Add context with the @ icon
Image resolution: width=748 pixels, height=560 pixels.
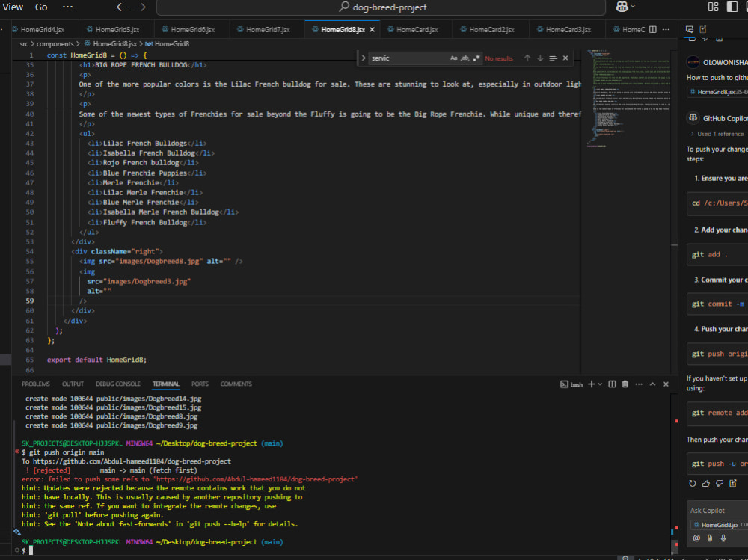click(x=696, y=538)
